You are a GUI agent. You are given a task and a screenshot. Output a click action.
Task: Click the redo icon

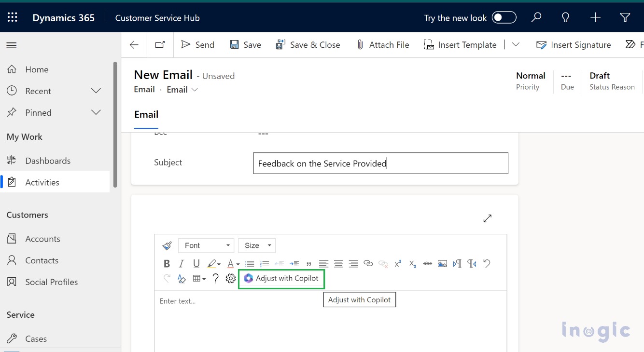pos(167,279)
